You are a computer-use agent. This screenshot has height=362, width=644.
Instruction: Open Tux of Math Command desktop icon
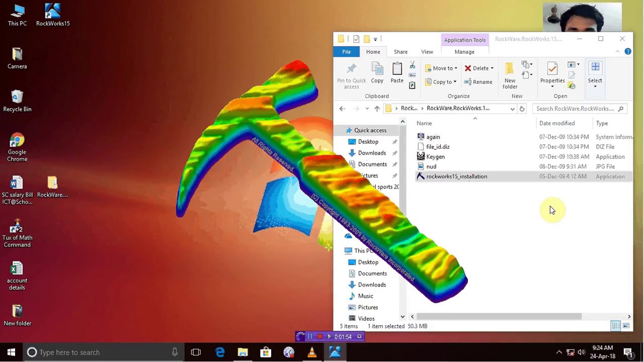[17, 233]
